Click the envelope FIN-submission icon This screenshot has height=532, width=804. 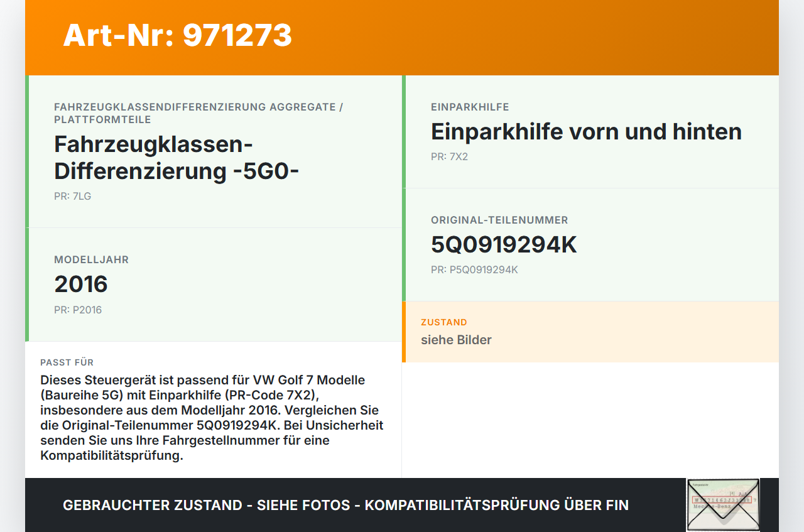722,506
